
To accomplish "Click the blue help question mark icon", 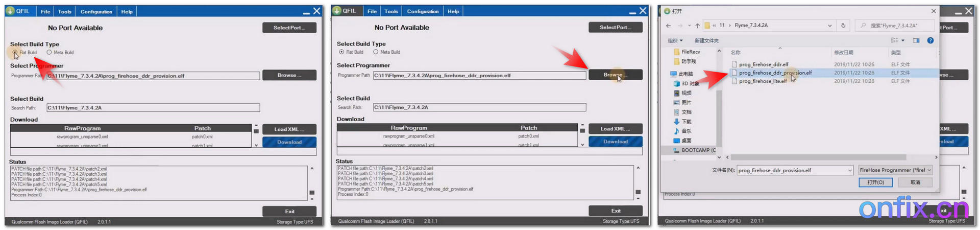I will click(x=930, y=40).
